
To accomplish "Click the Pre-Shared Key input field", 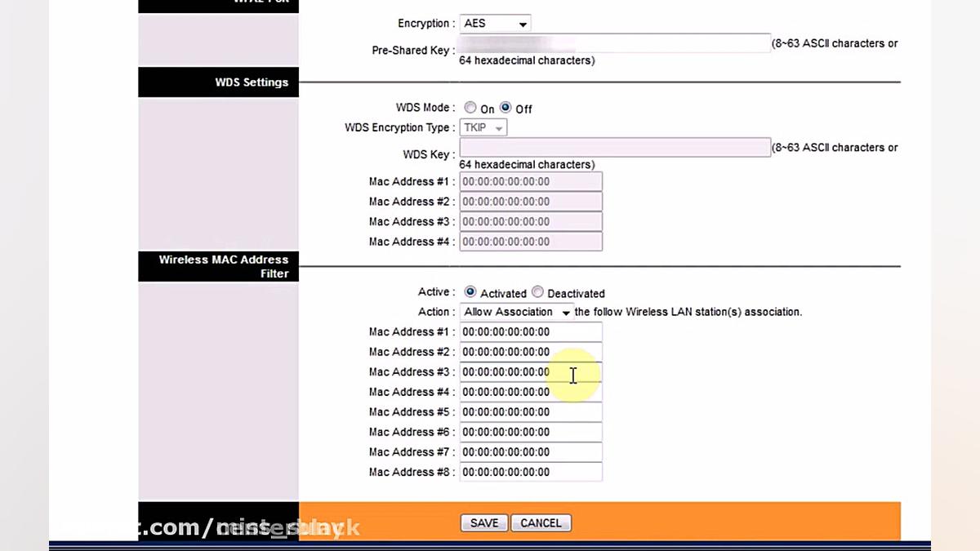I will (x=615, y=43).
